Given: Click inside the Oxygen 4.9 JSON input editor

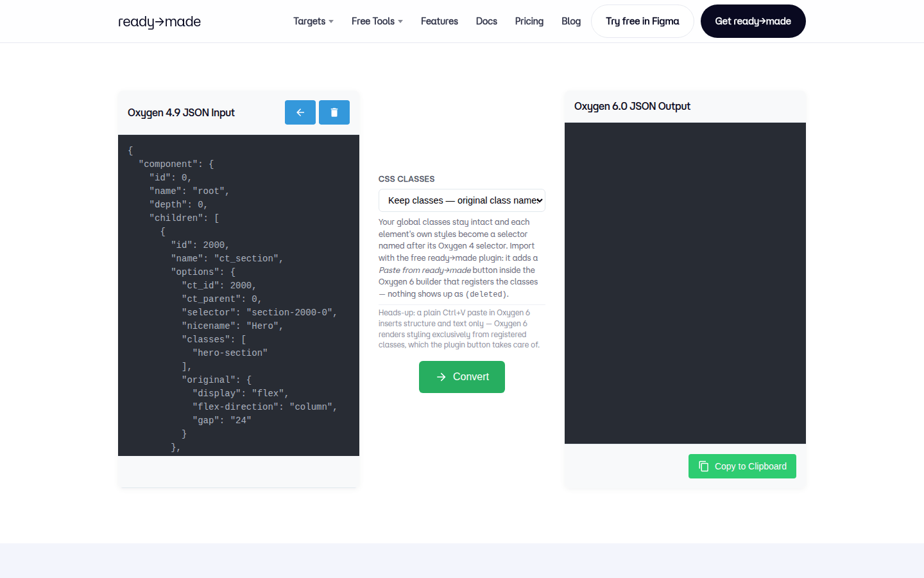Looking at the screenshot, I should [239, 295].
